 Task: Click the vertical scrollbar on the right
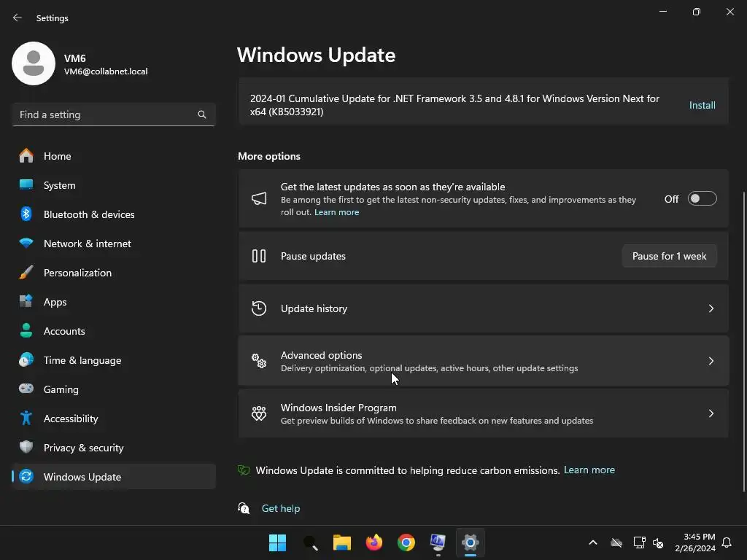coord(743,341)
